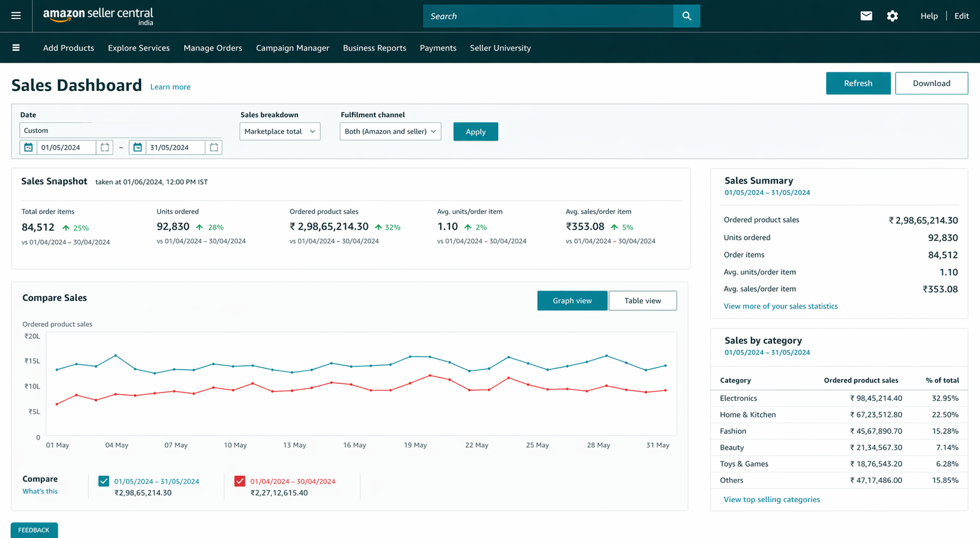Click the Refresh button
Viewport: 980px width, 538px height.
tap(858, 83)
